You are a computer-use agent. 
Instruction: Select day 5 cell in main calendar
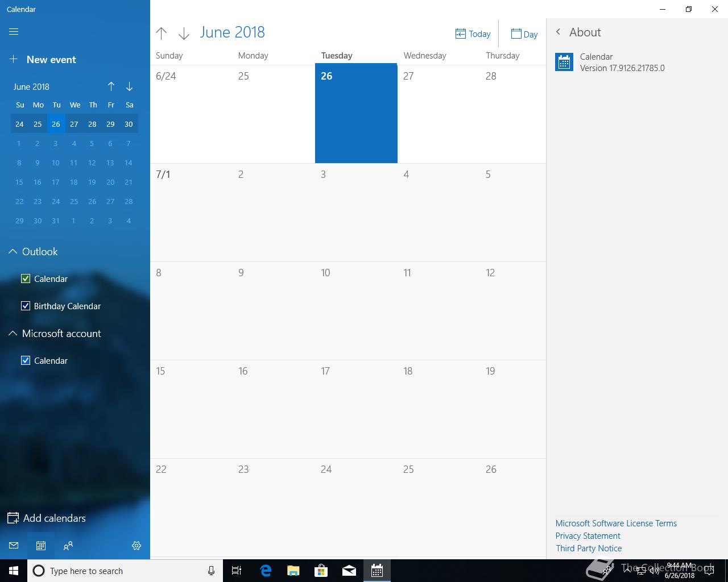pyautogui.click(x=513, y=213)
